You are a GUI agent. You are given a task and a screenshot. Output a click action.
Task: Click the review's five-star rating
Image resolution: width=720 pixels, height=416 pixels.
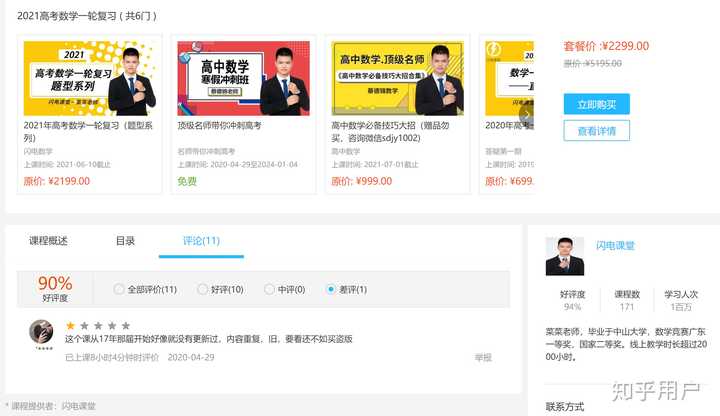click(x=98, y=326)
